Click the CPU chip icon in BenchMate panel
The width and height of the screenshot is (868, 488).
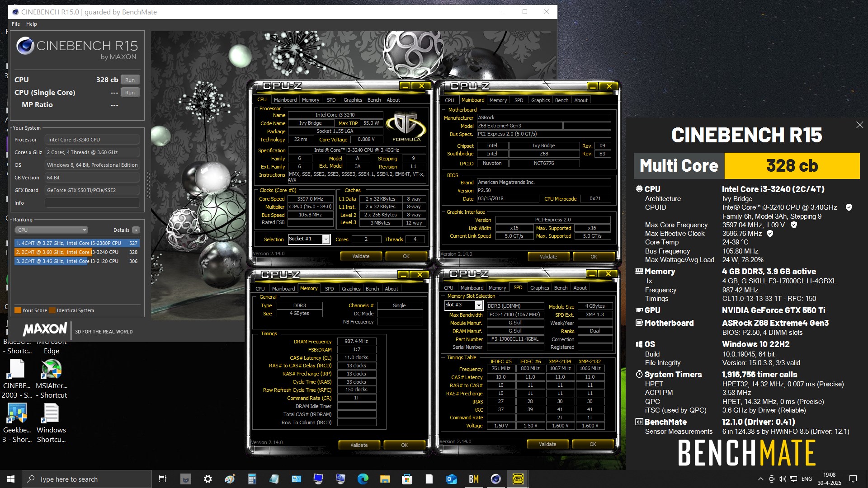[x=639, y=189]
